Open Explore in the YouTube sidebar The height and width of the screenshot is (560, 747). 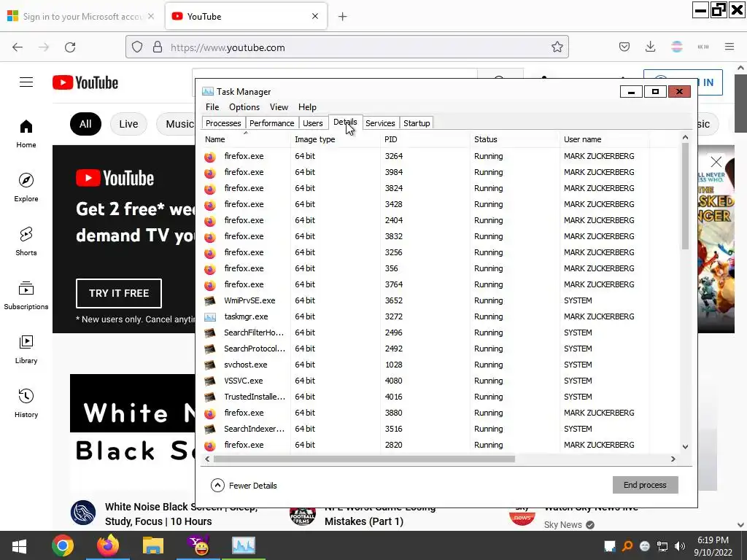pyautogui.click(x=26, y=188)
